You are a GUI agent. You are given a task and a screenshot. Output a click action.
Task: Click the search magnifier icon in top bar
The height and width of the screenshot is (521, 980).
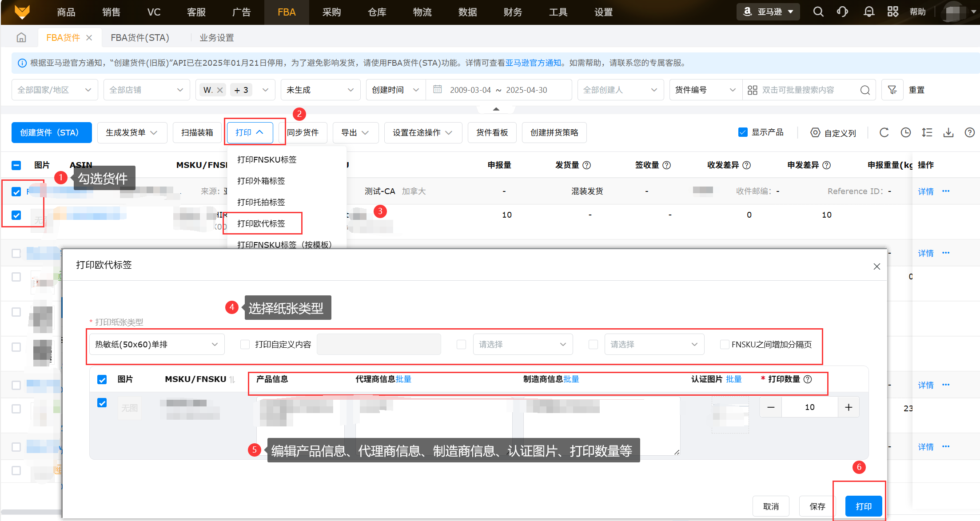pos(818,12)
